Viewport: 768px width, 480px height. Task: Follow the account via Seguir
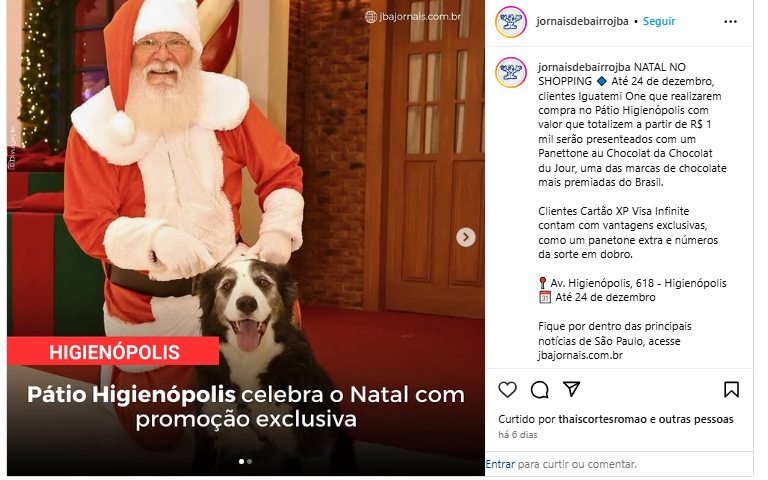pos(659,21)
